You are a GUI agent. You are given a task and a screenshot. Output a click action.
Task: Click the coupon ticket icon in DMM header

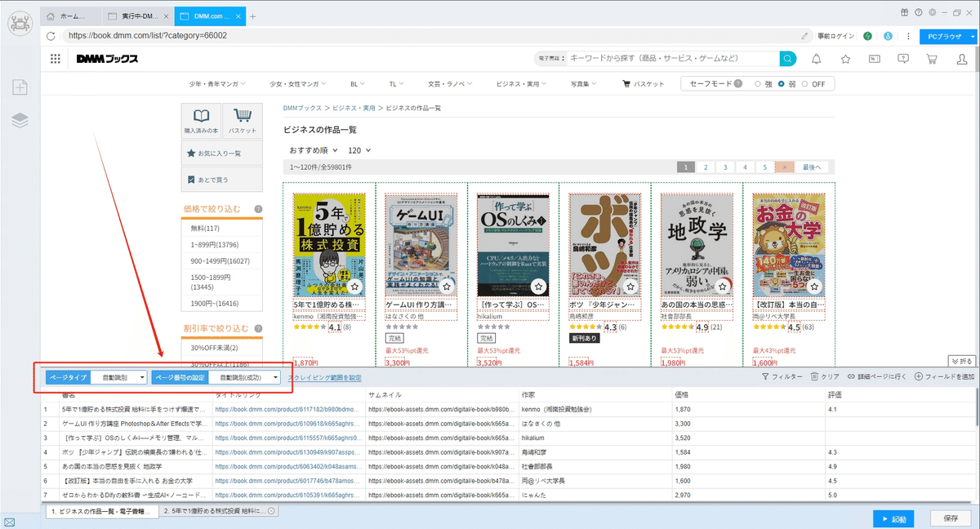[874, 59]
